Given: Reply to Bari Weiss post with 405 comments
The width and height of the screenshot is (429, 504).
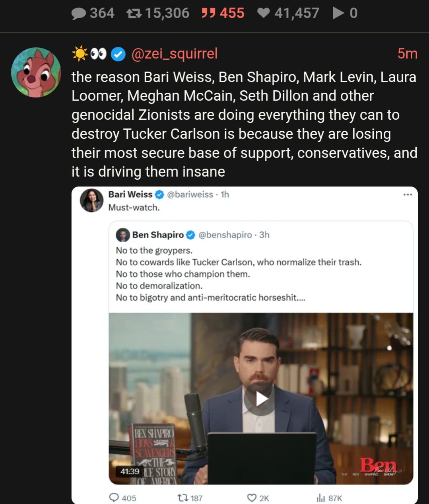Looking at the screenshot, I should pos(115,498).
